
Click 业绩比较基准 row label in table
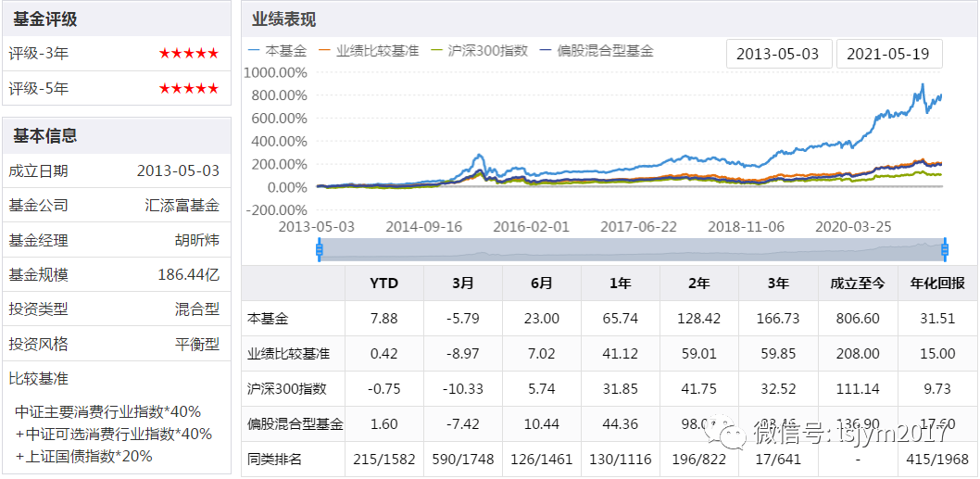click(289, 354)
